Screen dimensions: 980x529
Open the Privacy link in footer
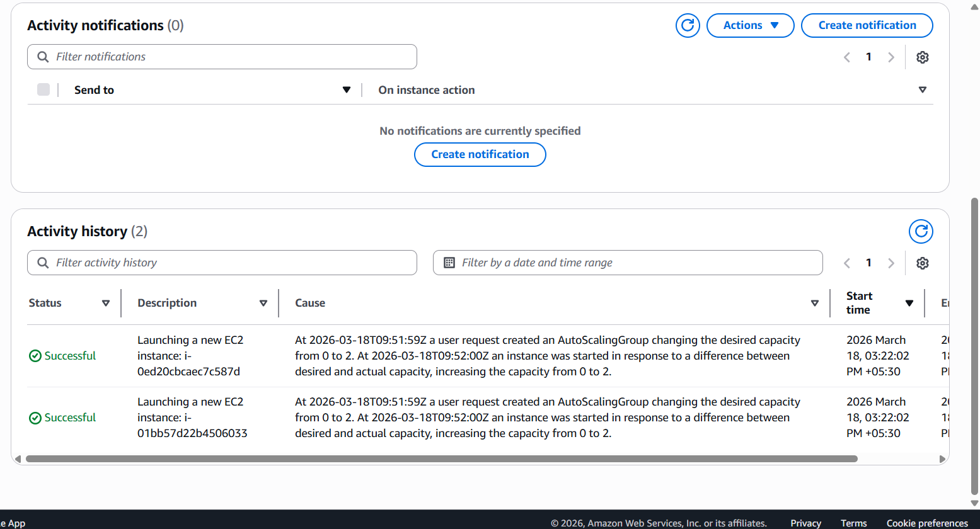tap(805, 523)
